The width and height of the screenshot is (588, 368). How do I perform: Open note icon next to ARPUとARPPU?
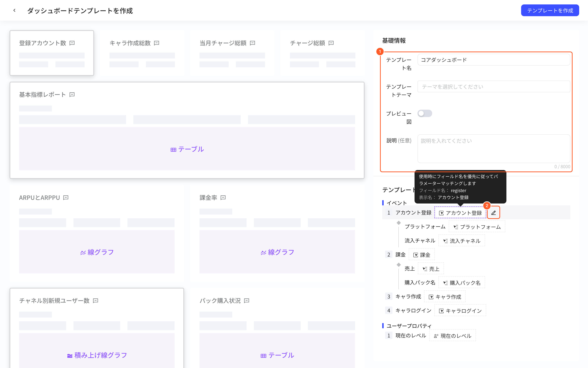(66, 197)
